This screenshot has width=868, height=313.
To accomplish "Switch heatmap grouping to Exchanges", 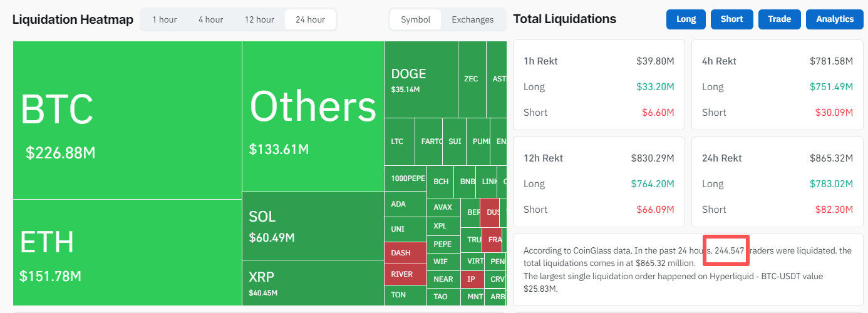I will pos(472,19).
